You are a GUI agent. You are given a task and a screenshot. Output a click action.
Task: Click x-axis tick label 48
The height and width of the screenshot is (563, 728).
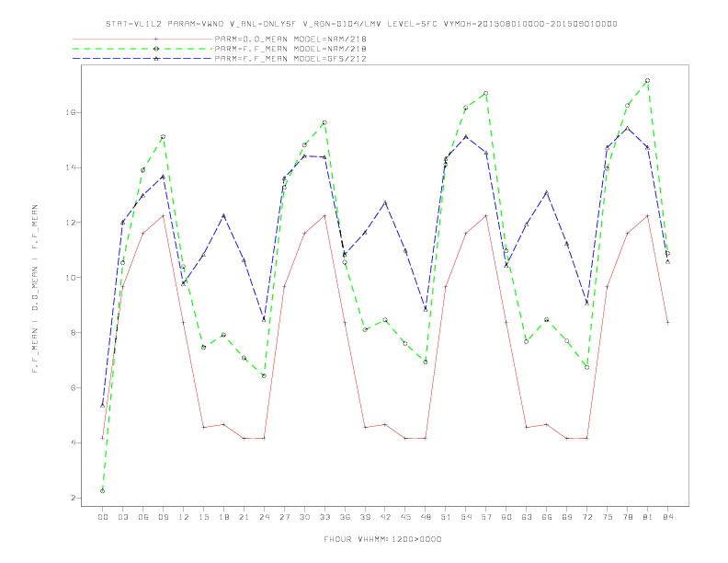tap(426, 517)
